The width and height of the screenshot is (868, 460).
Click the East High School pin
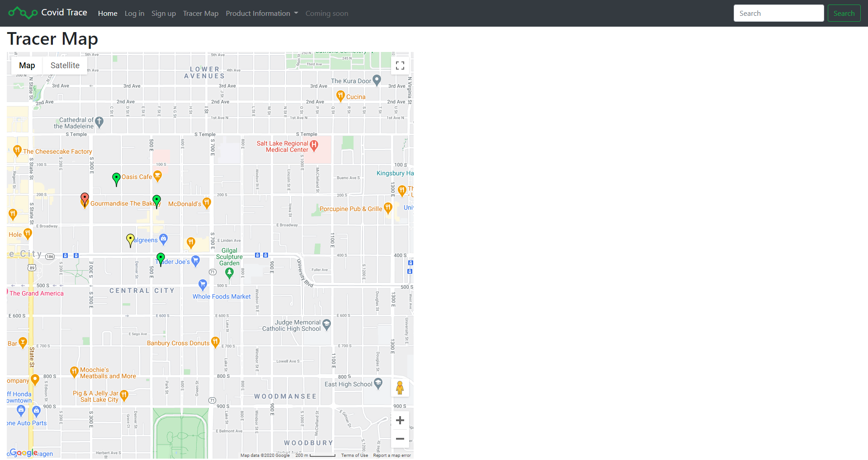[x=378, y=383]
